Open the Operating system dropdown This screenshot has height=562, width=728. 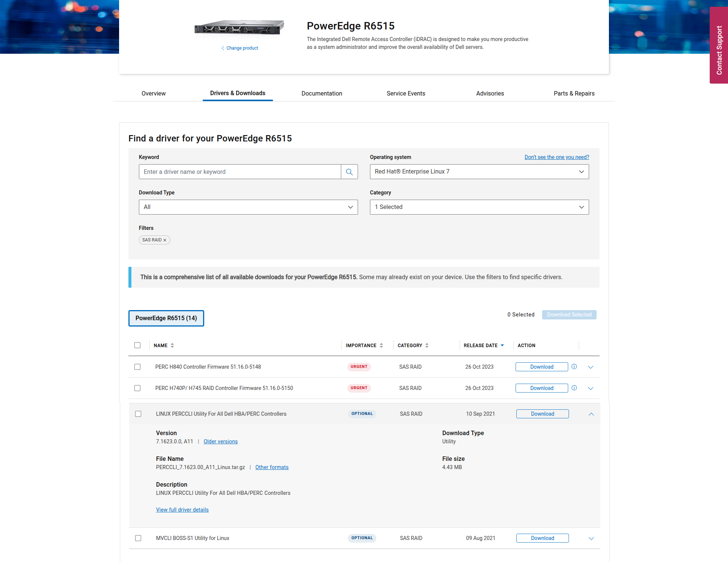(479, 172)
